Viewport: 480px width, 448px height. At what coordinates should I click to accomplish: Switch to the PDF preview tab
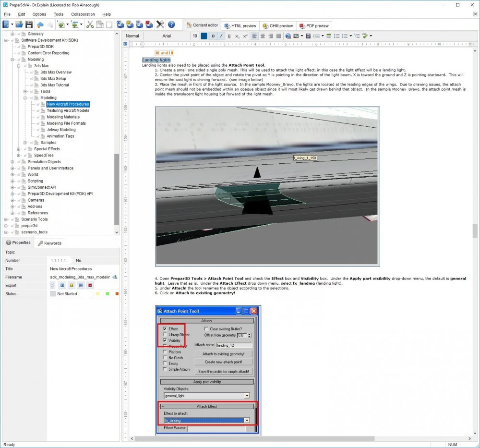click(x=314, y=26)
